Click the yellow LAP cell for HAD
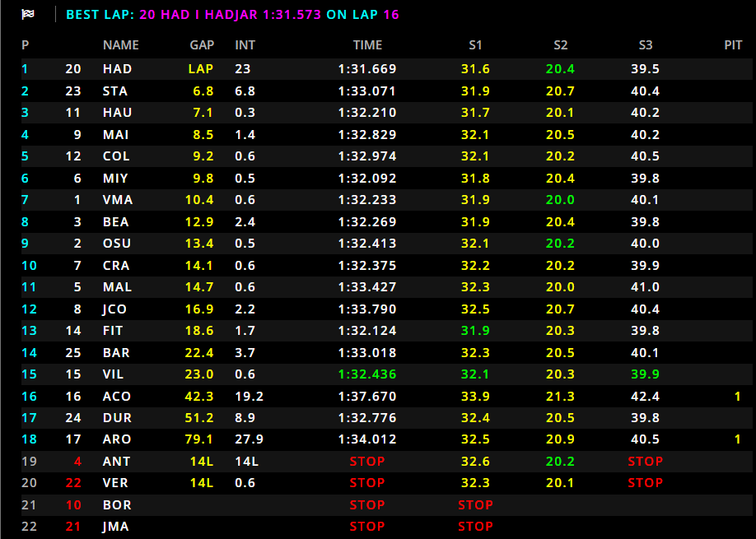The width and height of the screenshot is (756, 539). coord(201,68)
